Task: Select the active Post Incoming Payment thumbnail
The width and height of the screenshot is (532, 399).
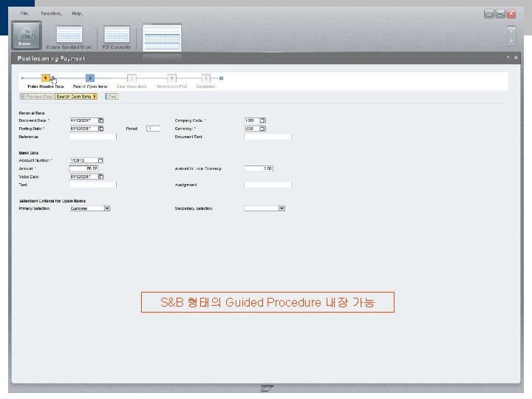Action: pyautogui.click(x=162, y=38)
